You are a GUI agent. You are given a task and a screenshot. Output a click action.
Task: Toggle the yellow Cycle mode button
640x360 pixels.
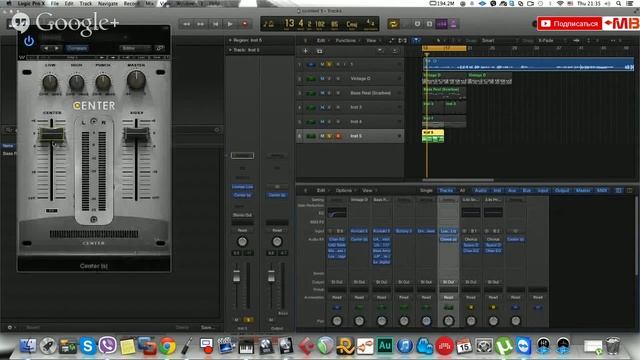point(393,24)
